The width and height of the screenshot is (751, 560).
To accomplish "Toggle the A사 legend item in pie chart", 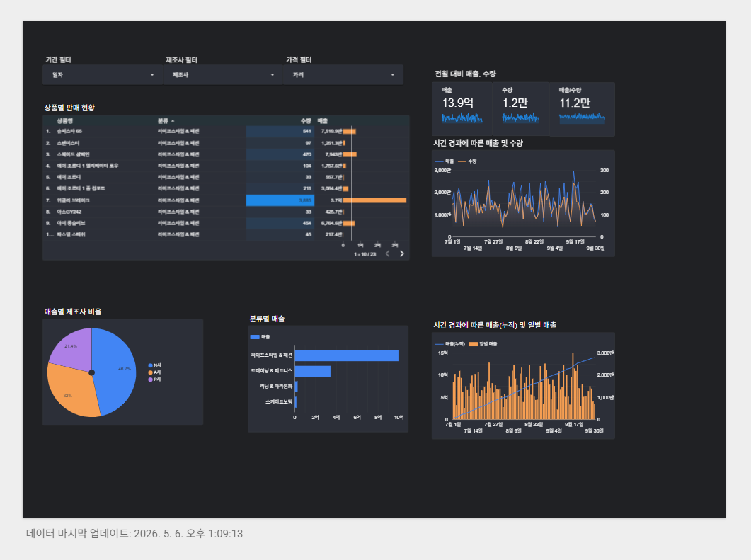I will click(x=155, y=372).
